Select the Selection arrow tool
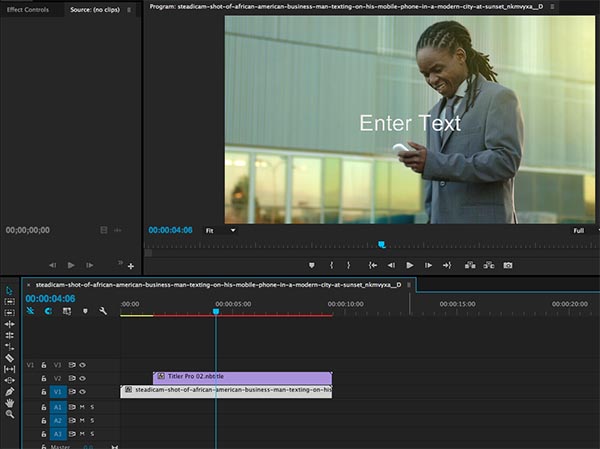Viewport: 600px width, 449px height. (x=10, y=290)
